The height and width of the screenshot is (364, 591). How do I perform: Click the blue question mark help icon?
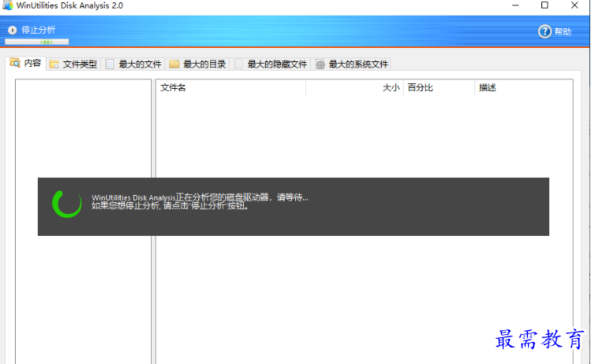545,31
